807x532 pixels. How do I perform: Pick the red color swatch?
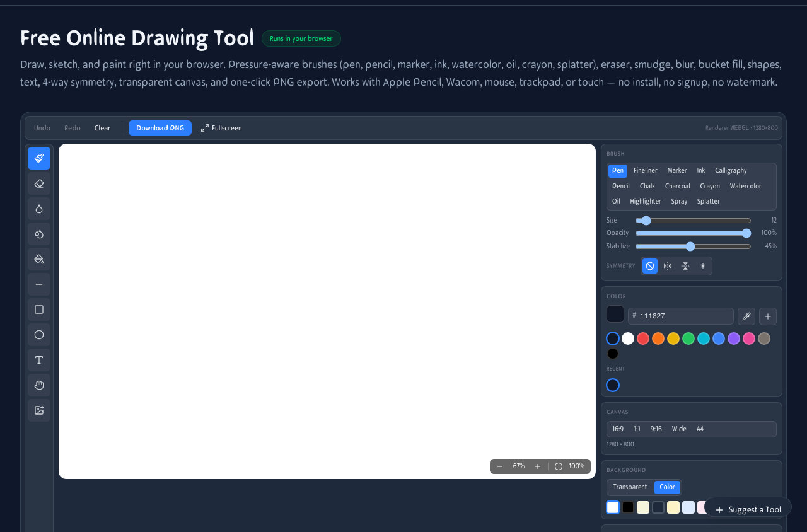643,338
